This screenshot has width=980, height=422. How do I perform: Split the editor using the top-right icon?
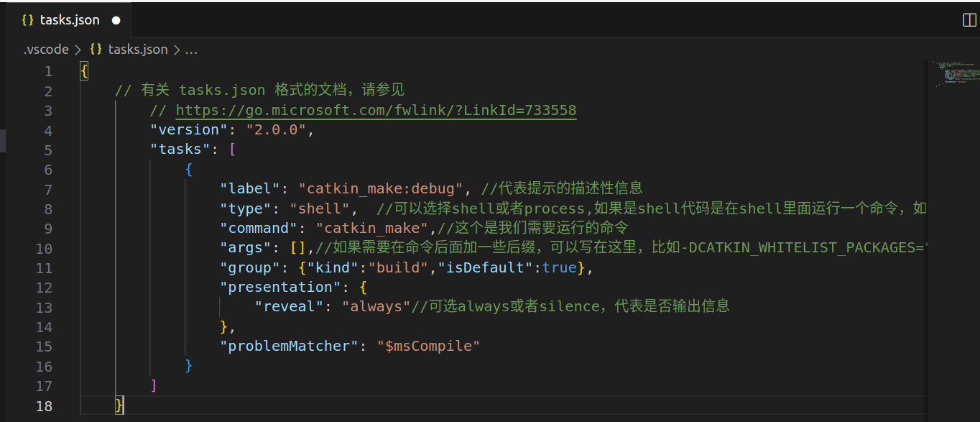pos(969,20)
